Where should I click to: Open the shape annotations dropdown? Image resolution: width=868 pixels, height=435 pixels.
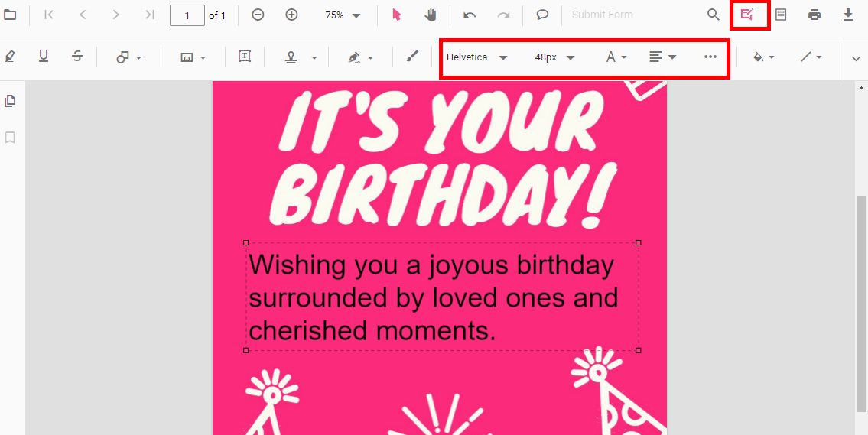click(128, 57)
